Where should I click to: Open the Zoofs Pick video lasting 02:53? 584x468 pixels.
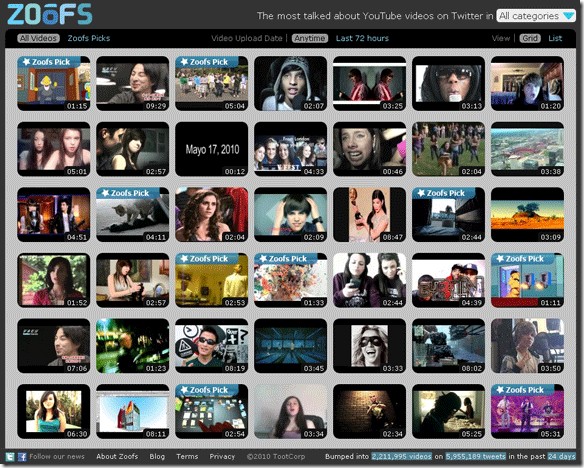pyautogui.click(x=212, y=280)
